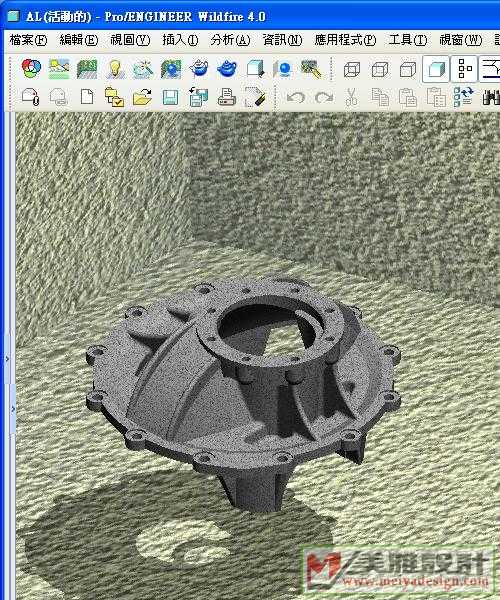
Task: Expand the upper left sidebar arrow
Action: [8, 359]
